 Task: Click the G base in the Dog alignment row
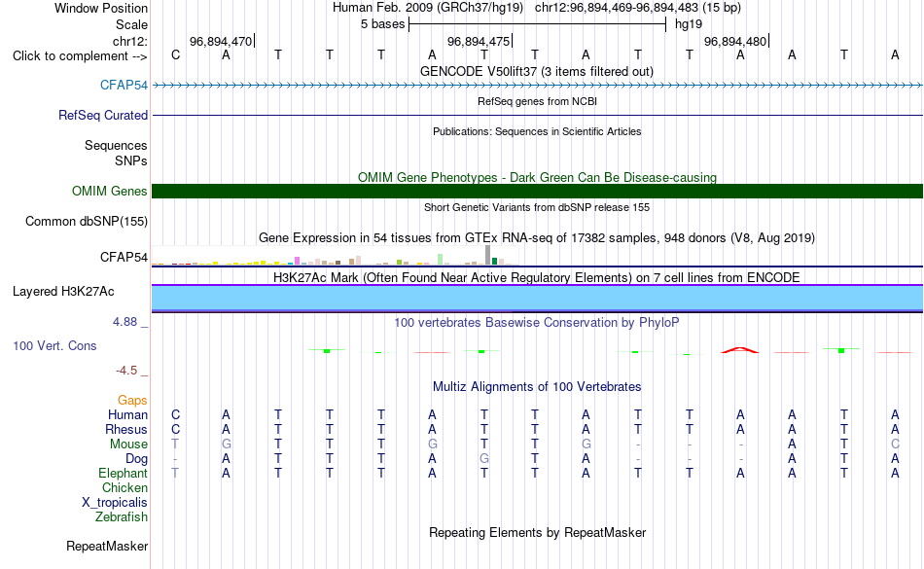pyautogui.click(x=483, y=458)
